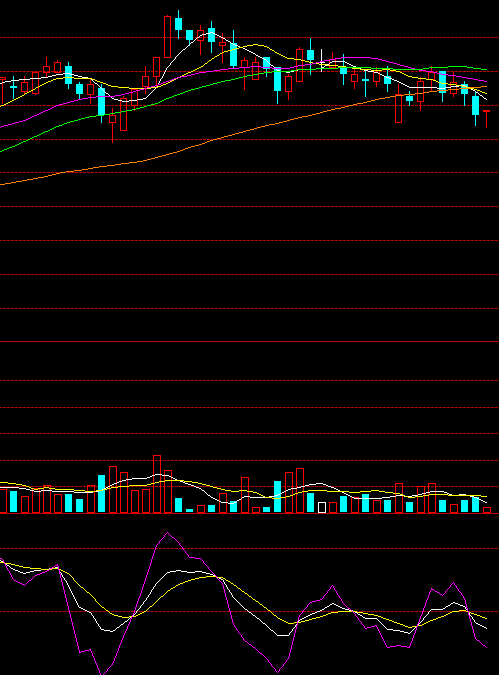The image size is (499, 675).
Task: Click the tallest cyan volume bar
Action: coord(102,494)
